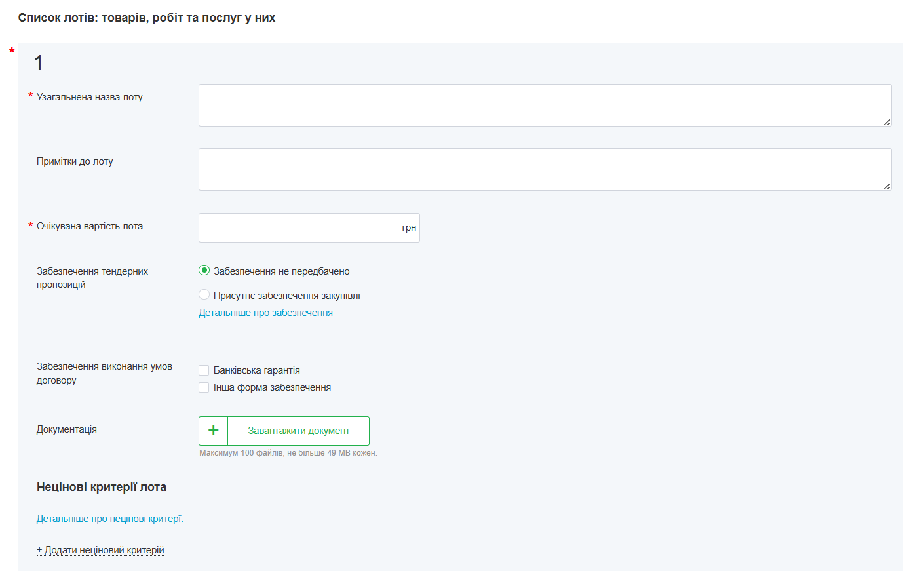924x571 pixels.
Task: Click the 'Нецінові критерії лота' heading
Action: 102,487
